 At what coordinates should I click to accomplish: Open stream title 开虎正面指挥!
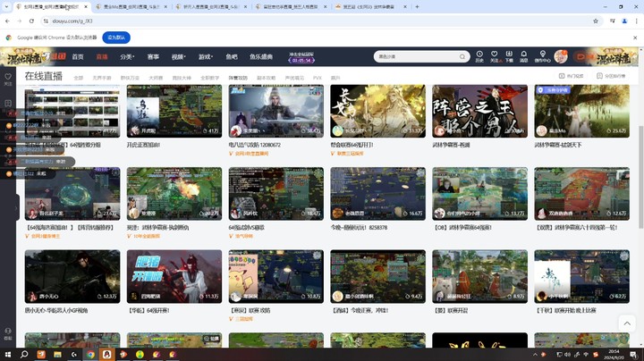[x=143, y=145]
